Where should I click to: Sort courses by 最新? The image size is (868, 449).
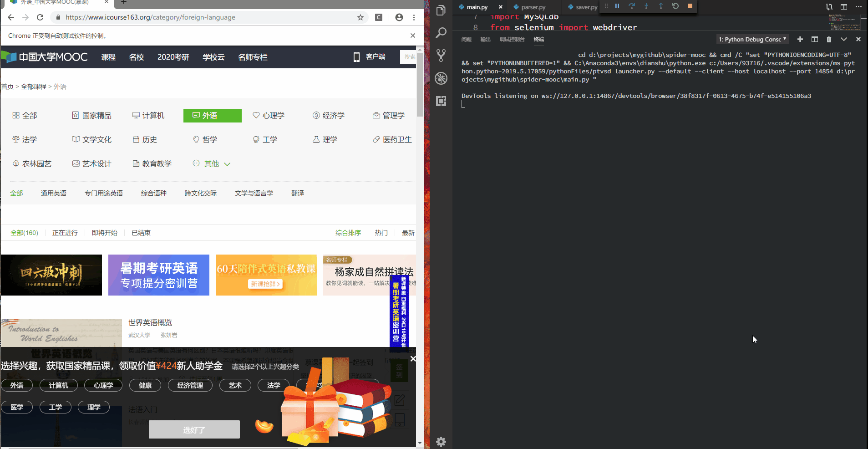click(408, 233)
